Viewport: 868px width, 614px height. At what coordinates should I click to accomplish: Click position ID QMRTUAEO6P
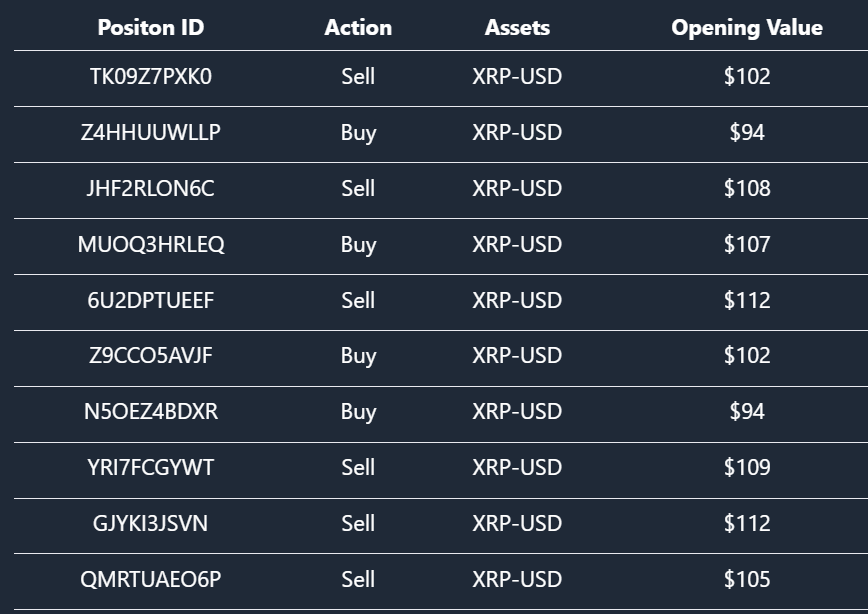pos(150,579)
